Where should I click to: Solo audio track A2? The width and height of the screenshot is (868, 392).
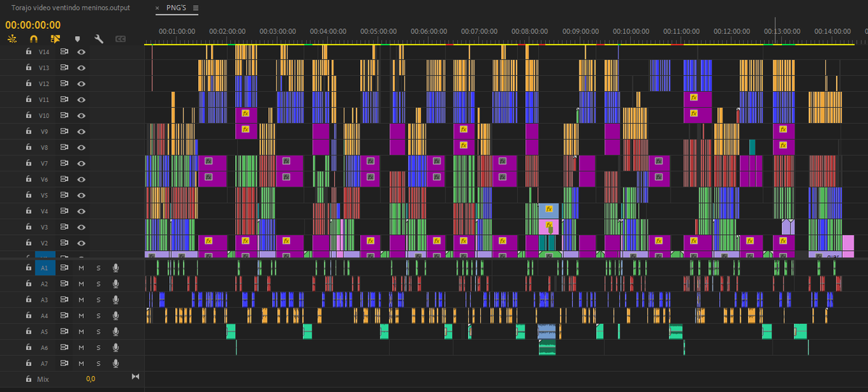(98, 284)
